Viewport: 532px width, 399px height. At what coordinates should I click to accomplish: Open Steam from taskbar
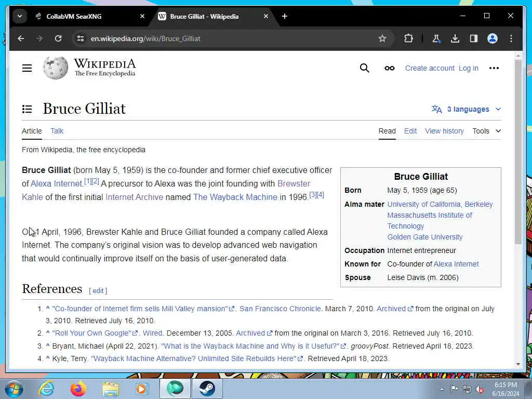pyautogui.click(x=207, y=389)
